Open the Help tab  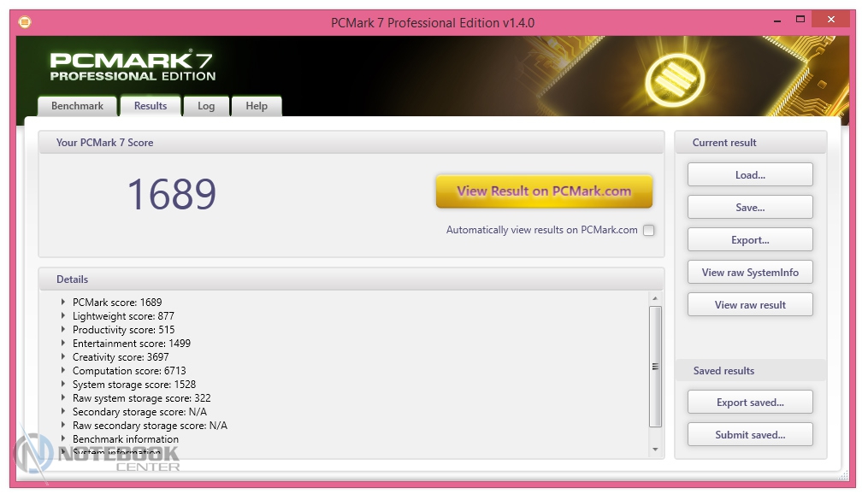(x=257, y=106)
